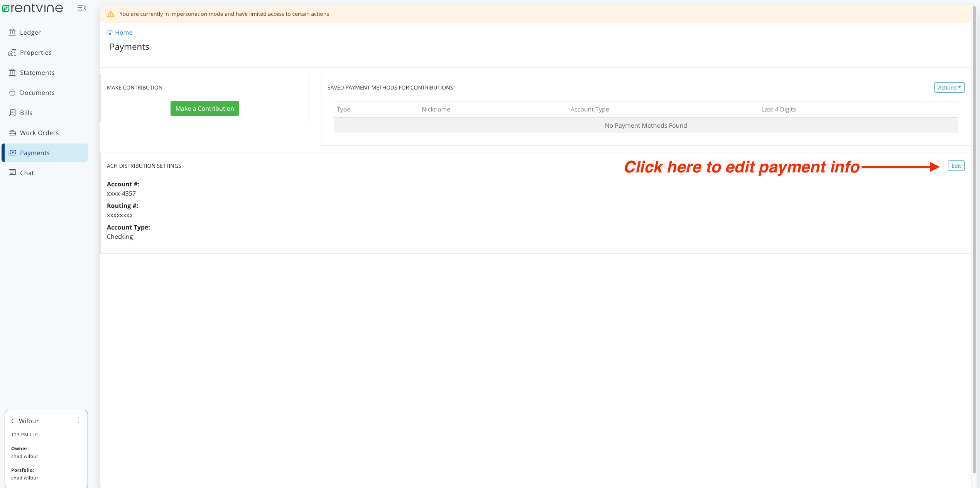This screenshot has height=488, width=980.
Task: Open the Statements page
Action: click(x=45, y=73)
